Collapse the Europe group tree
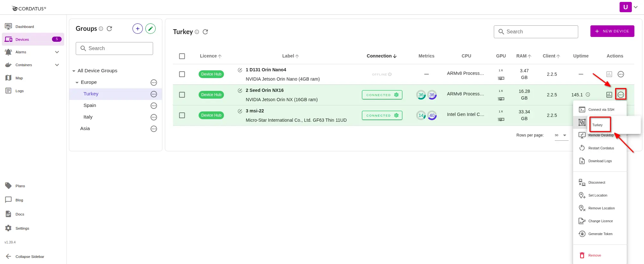 (x=77, y=83)
